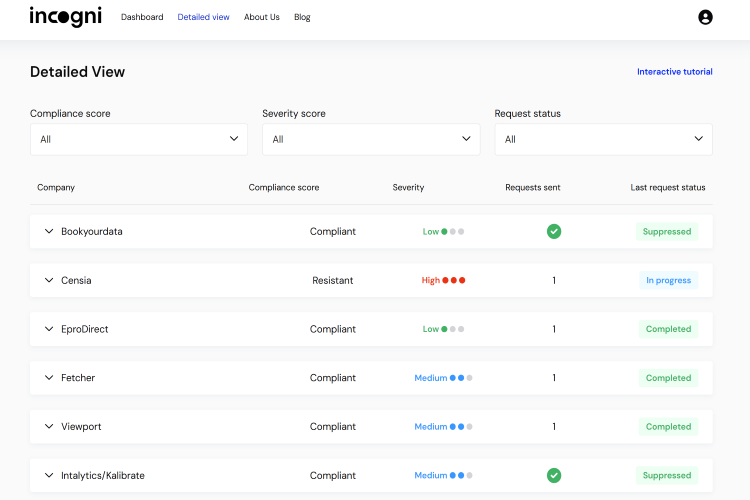This screenshot has width=750, height=500.
Task: Click the requests sent count for Viewport
Action: tap(554, 427)
